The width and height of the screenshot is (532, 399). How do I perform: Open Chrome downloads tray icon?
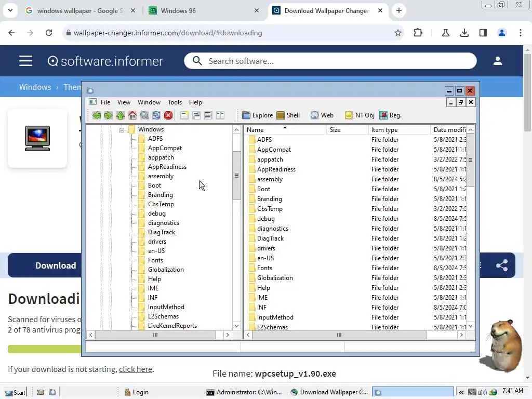tap(464, 33)
